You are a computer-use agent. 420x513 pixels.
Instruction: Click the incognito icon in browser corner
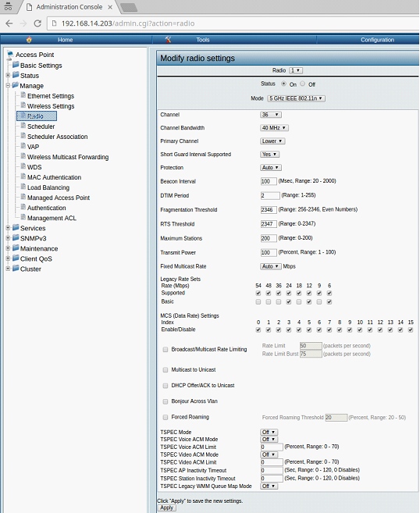[8, 6]
